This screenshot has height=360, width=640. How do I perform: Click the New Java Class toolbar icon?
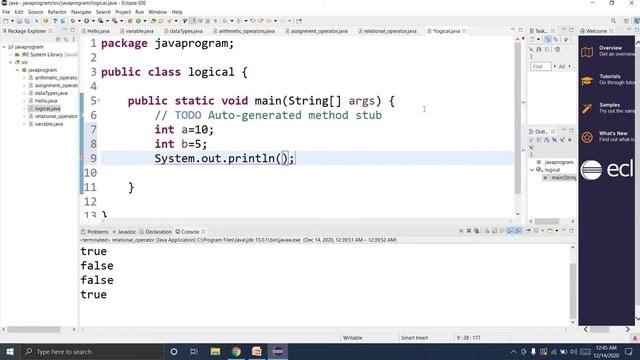pyautogui.click(x=138, y=21)
